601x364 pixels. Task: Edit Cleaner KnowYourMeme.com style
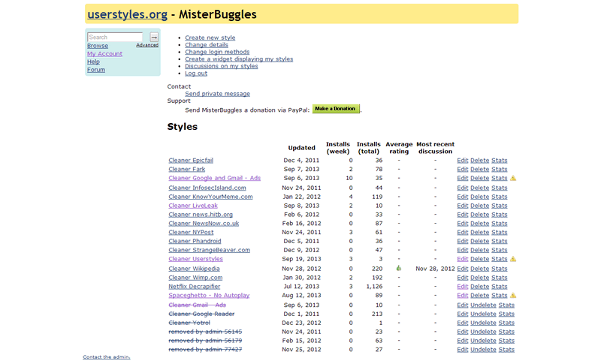pyautogui.click(x=462, y=197)
